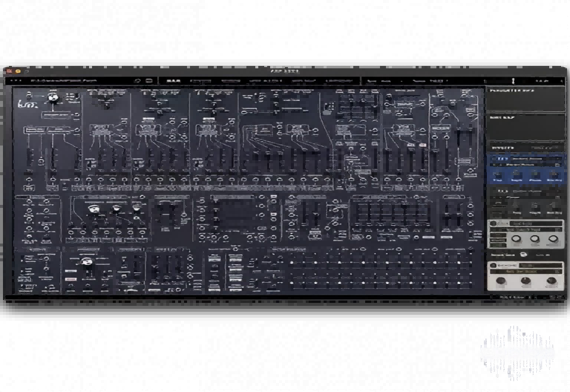Image resolution: width=570 pixels, height=392 pixels.
Task: Adjust the last black knob of the lower effect unit
Action: point(551,281)
